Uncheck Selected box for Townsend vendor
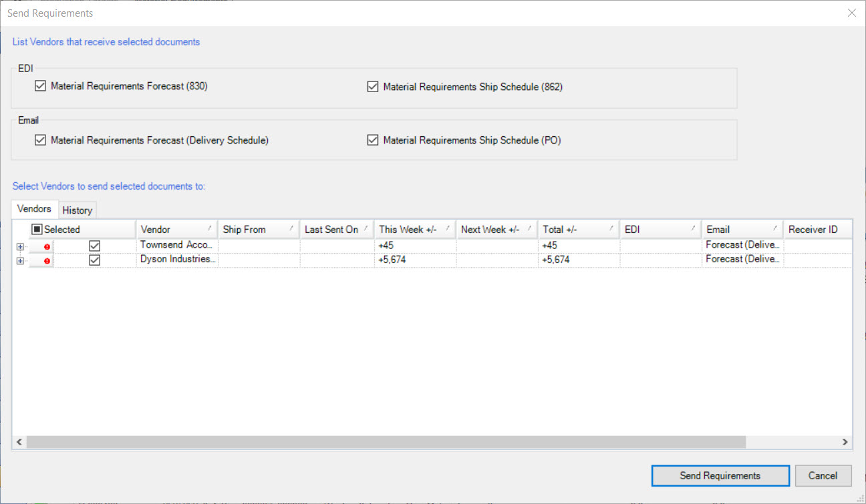 (95, 246)
